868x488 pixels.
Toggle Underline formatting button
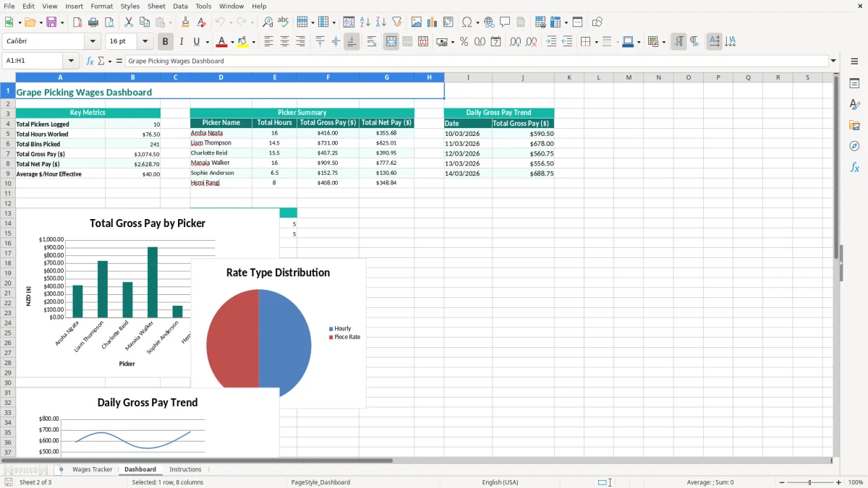[197, 42]
